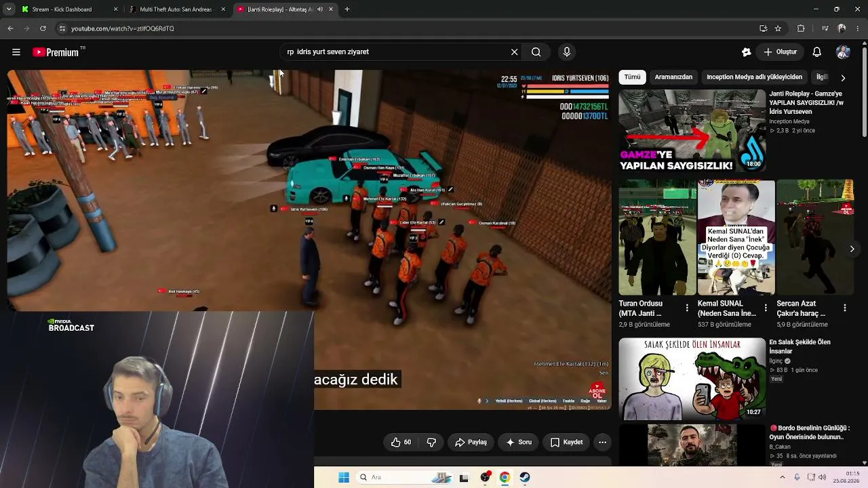The height and width of the screenshot is (488, 868).
Task: Open the Gamze'ye Yapılan Saygısızlık thumbnail
Action: click(x=692, y=130)
